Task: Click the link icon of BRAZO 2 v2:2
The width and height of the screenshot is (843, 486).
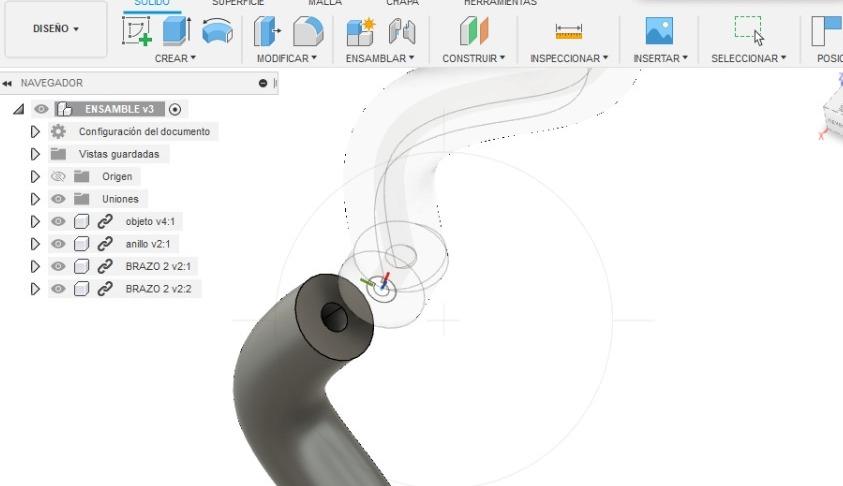Action: click(105, 289)
